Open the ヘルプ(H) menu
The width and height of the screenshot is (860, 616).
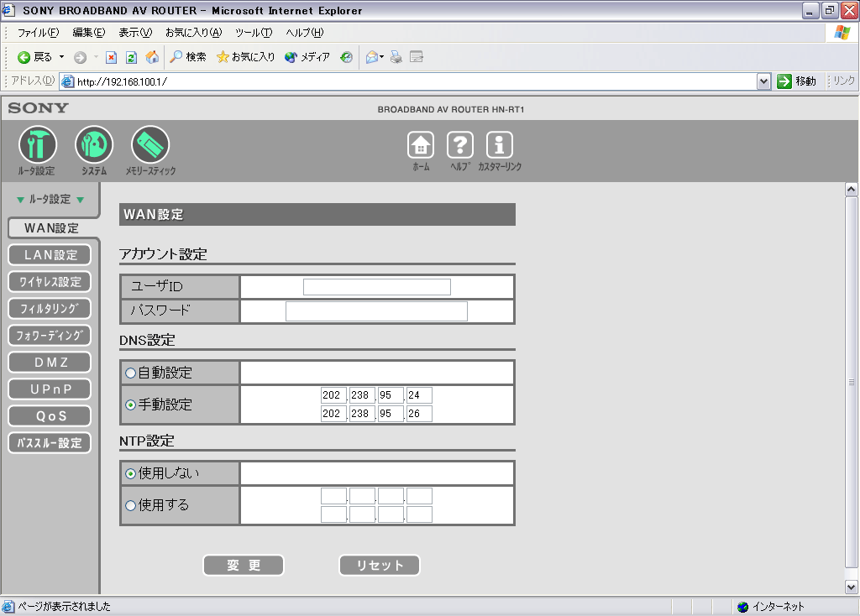[x=304, y=33]
